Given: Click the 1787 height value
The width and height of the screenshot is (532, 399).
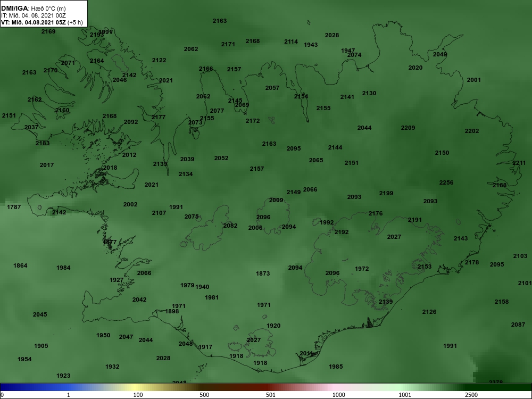Looking at the screenshot, I should [14, 207].
